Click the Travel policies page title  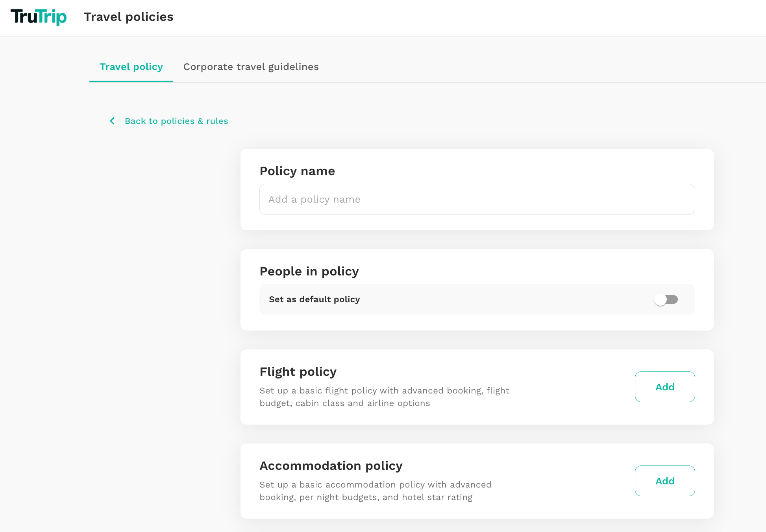(x=128, y=17)
